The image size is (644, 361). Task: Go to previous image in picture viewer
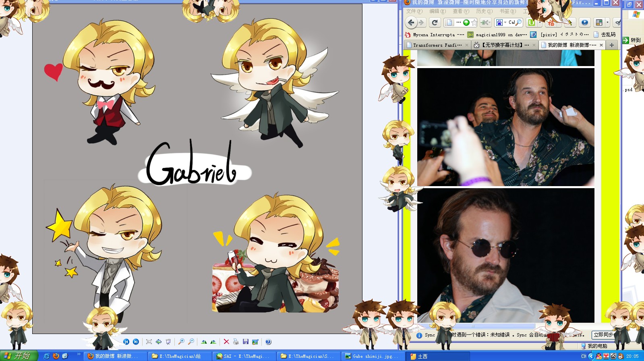point(126,342)
